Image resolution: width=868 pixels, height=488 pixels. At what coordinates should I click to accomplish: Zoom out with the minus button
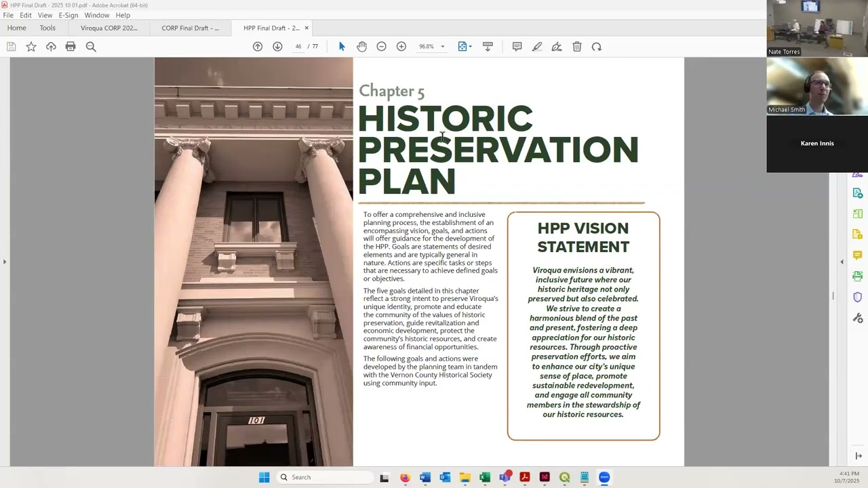pos(381,47)
